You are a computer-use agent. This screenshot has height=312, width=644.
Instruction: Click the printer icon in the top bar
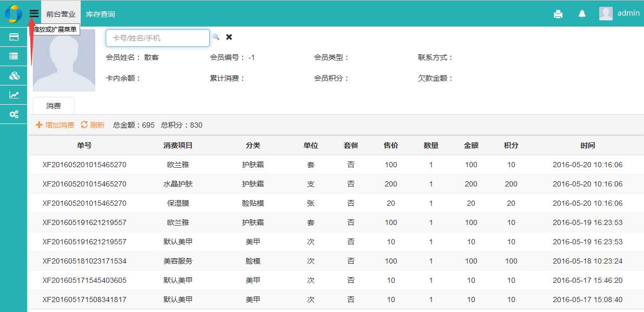tap(558, 14)
